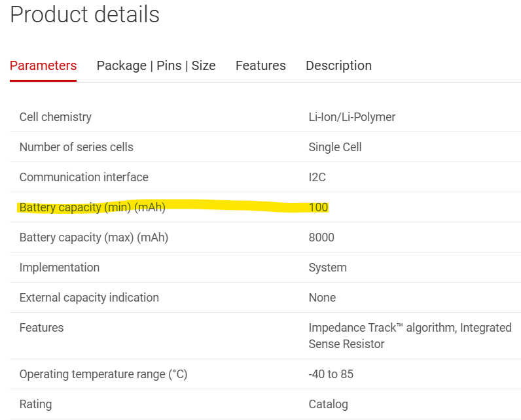Select the Cell chemistry row label
Viewport: 521px width, 420px height.
(56, 117)
